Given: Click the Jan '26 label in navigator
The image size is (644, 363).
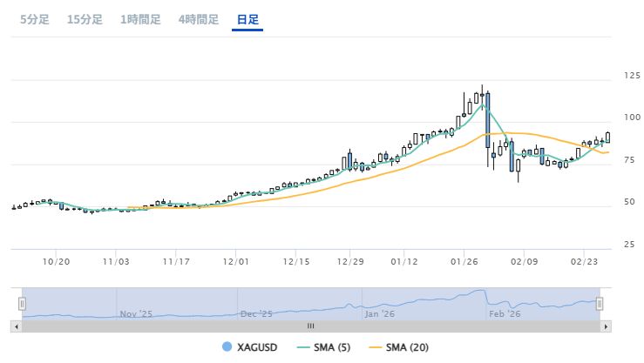Looking at the screenshot, I should point(379,313).
